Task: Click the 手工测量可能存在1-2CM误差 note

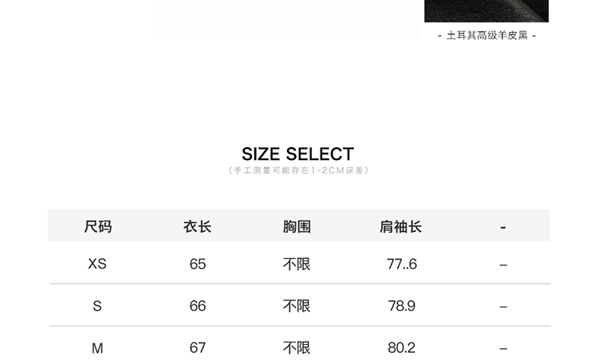Action: coord(298,170)
